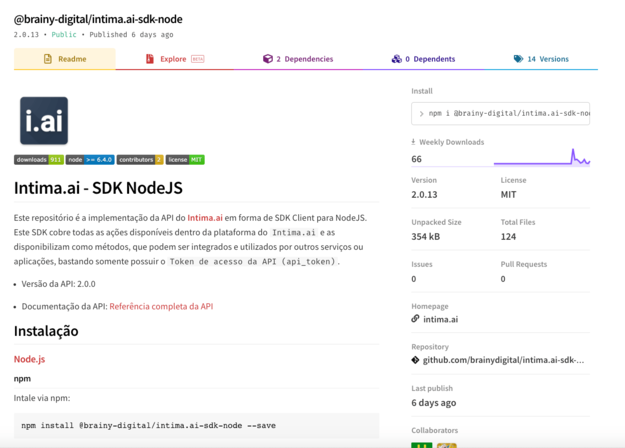Open the 2 Dependencies tab
The width and height of the screenshot is (625, 448).
point(298,59)
